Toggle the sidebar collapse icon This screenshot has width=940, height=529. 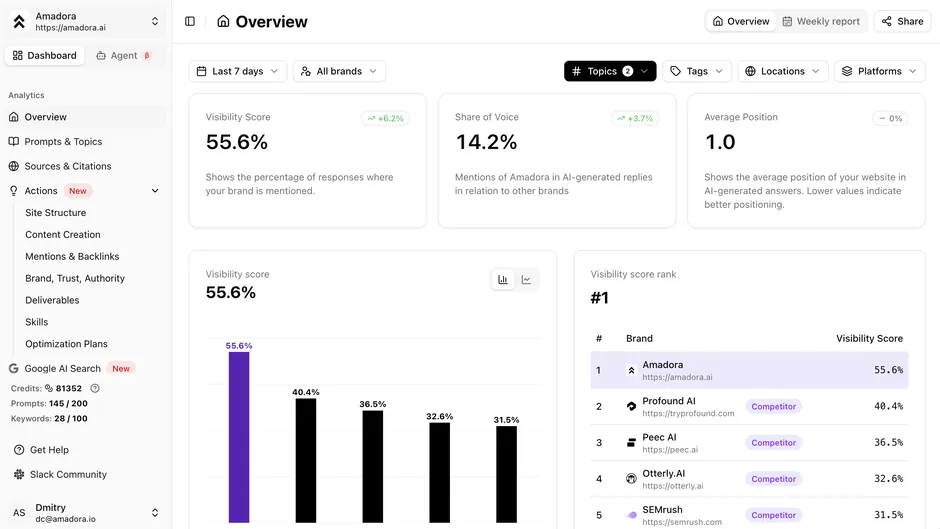coord(190,22)
